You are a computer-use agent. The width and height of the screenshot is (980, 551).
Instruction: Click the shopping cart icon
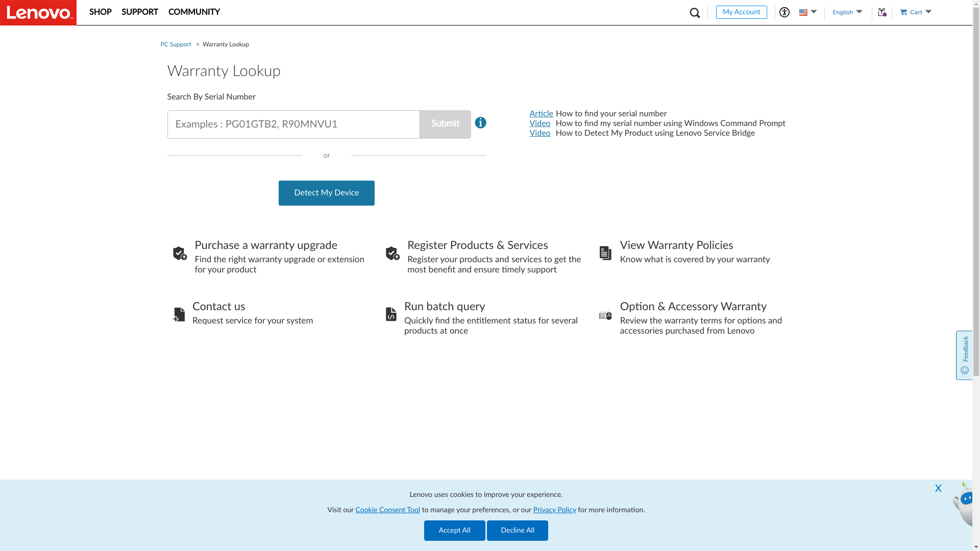point(903,12)
